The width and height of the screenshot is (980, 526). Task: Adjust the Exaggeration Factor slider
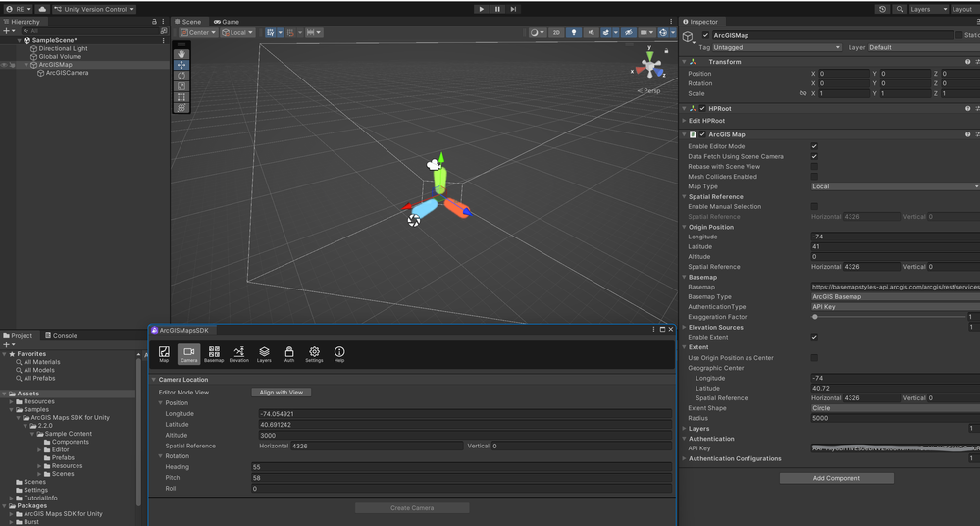(815, 317)
